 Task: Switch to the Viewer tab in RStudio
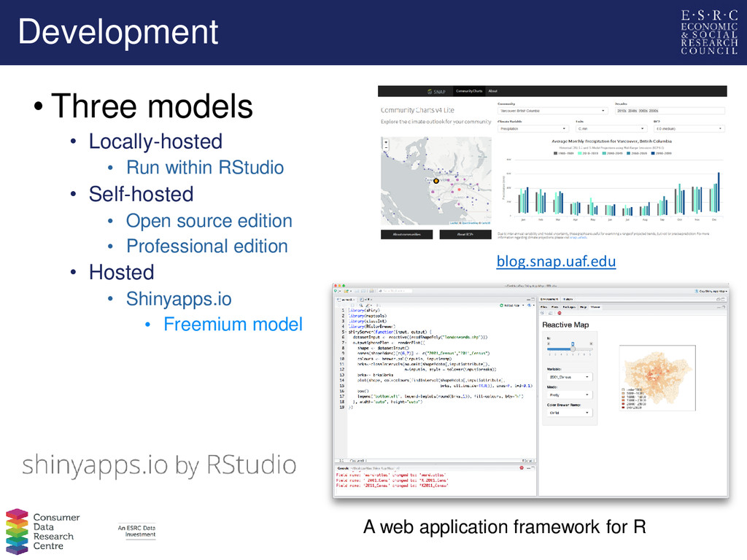(595, 307)
